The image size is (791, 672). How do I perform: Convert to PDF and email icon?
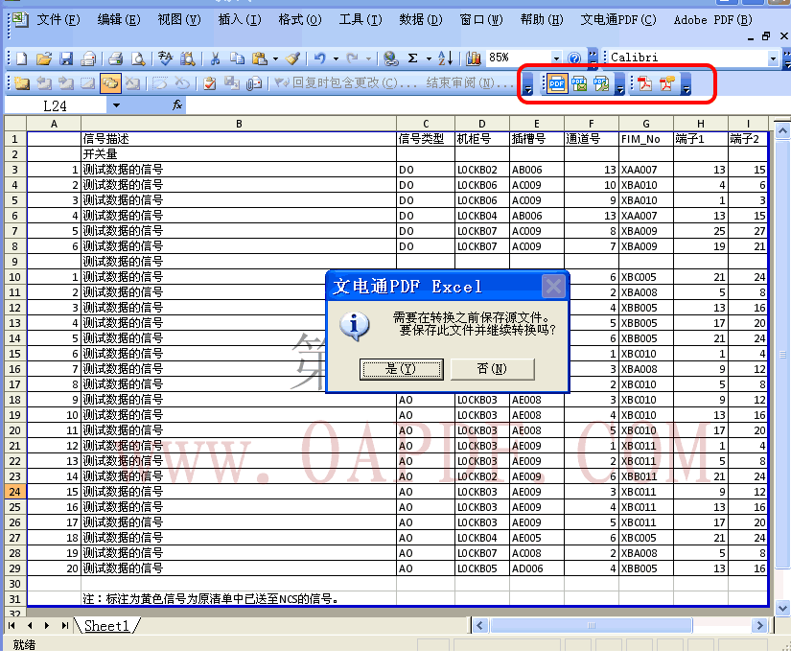[579, 83]
